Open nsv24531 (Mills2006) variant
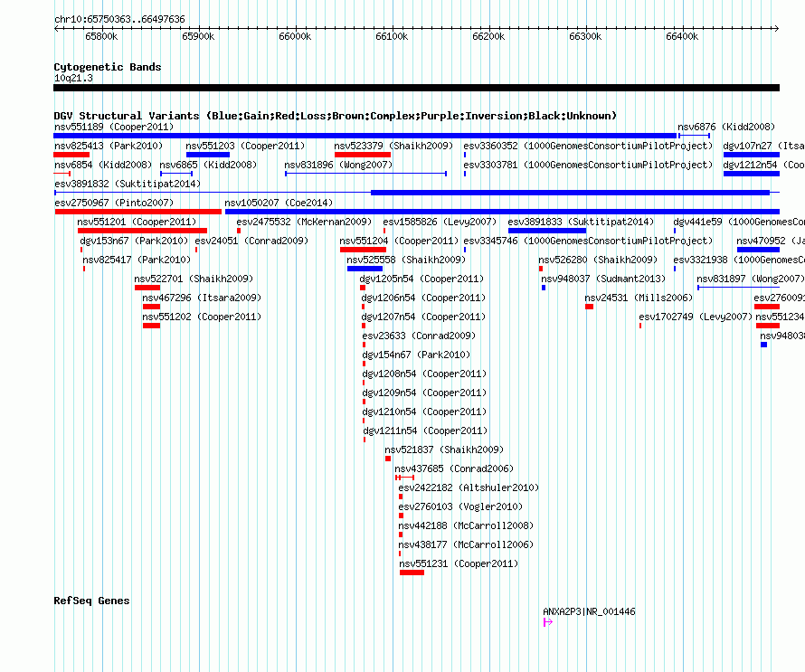Screen dimensions: 805x672 click(639, 298)
